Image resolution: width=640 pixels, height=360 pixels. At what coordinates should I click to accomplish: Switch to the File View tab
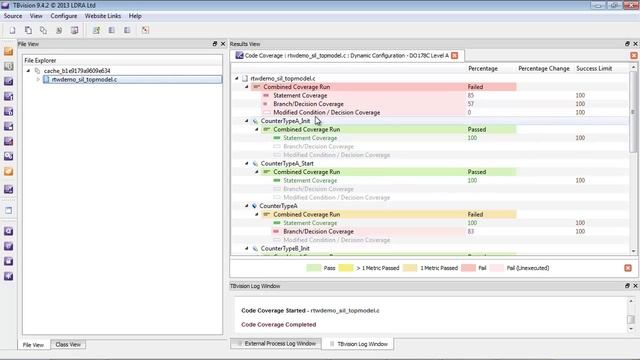[33, 345]
